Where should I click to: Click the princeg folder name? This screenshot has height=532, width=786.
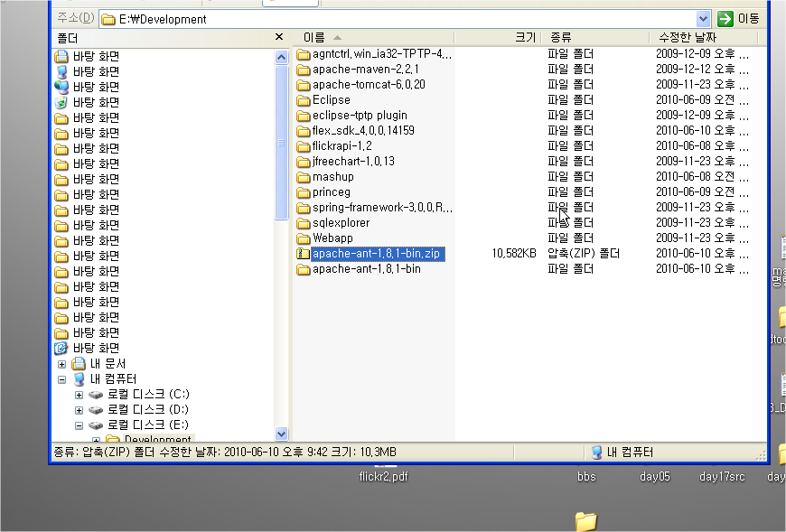click(x=332, y=192)
